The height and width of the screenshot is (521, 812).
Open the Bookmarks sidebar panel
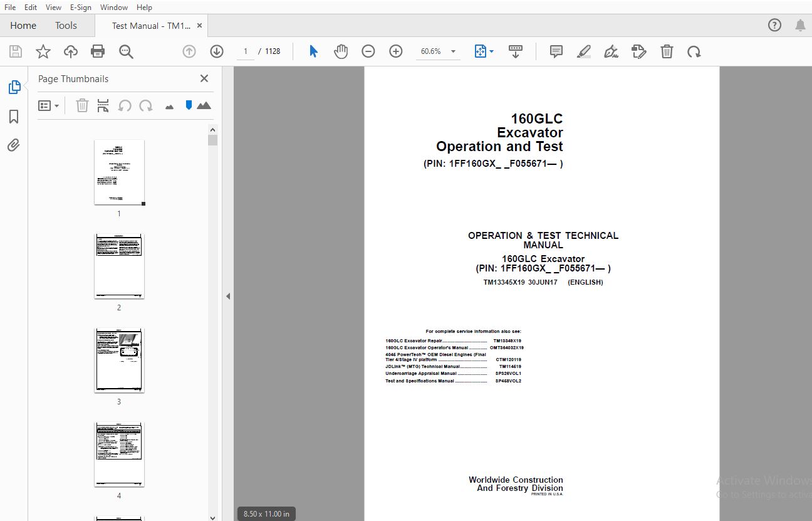(x=14, y=117)
